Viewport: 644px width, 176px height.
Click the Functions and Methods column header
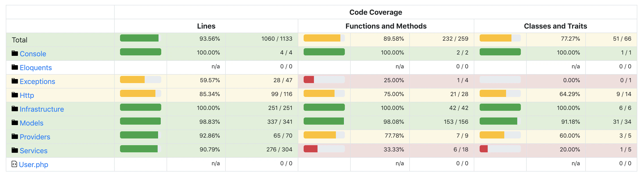pyautogui.click(x=386, y=26)
